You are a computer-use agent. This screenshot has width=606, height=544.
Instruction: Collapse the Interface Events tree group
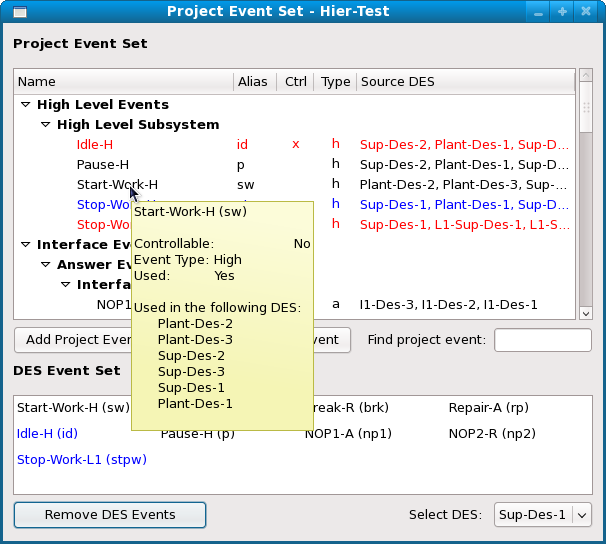point(24,245)
